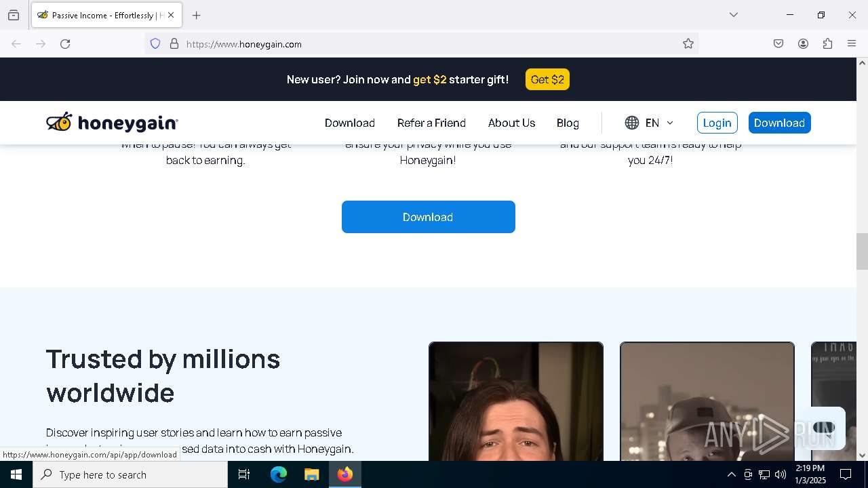Open the Save to Pocket icon
The width and height of the screenshot is (868, 488).
click(x=778, y=44)
